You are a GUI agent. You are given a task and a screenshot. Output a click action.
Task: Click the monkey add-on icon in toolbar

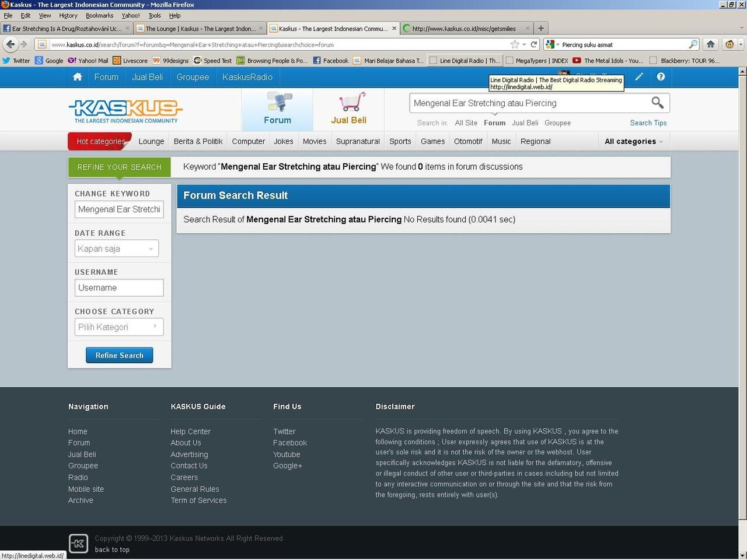(x=729, y=44)
